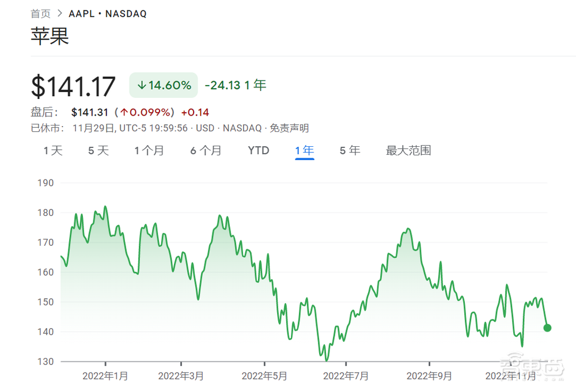Click the breadcrumb chevron after 首页

(x=59, y=14)
